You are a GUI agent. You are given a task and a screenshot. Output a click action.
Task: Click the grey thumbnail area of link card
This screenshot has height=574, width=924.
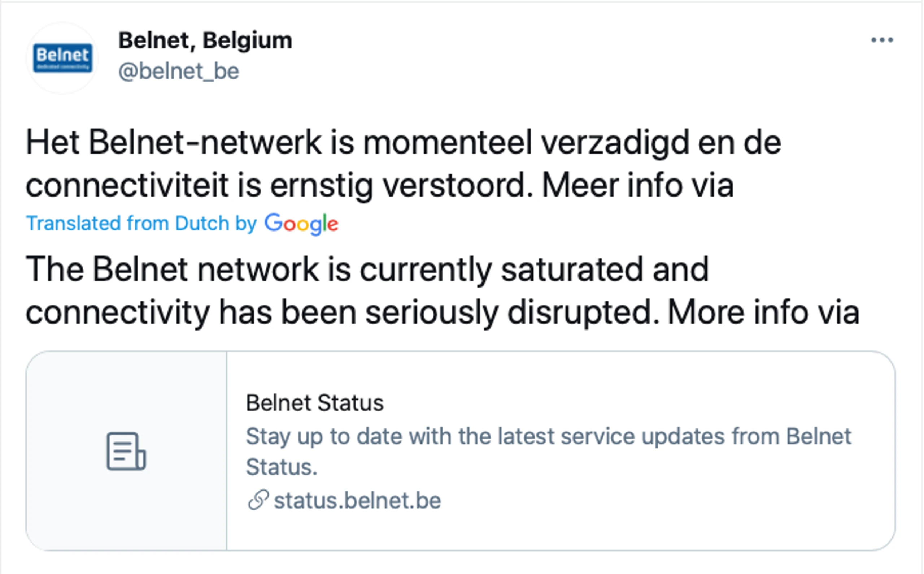click(126, 451)
